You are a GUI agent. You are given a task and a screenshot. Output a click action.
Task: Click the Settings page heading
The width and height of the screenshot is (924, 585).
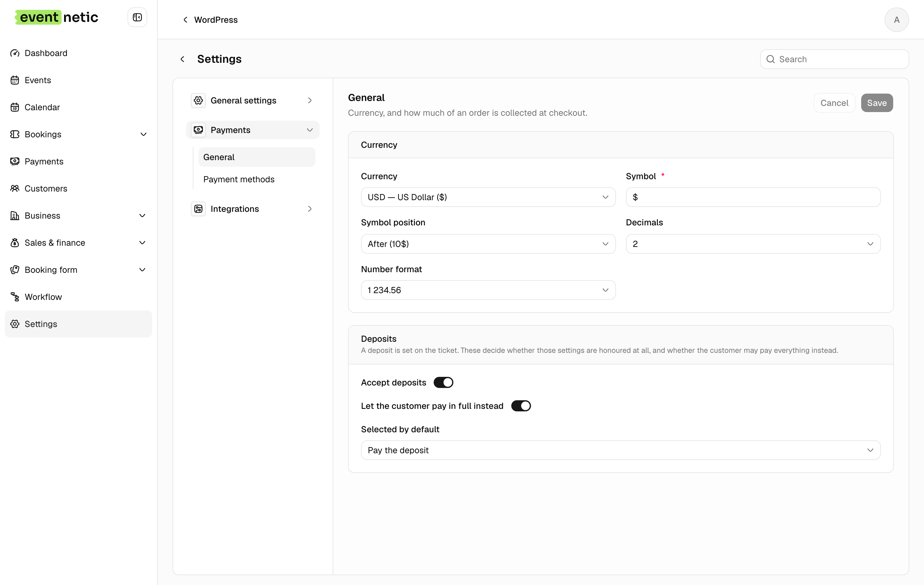pyautogui.click(x=219, y=59)
